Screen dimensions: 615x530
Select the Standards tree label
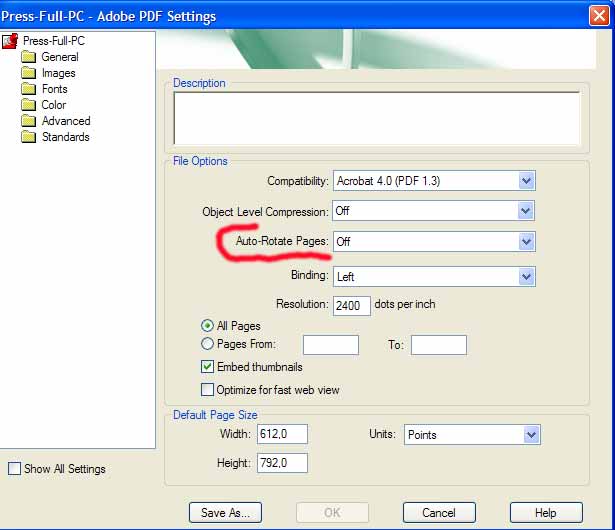coord(66,137)
